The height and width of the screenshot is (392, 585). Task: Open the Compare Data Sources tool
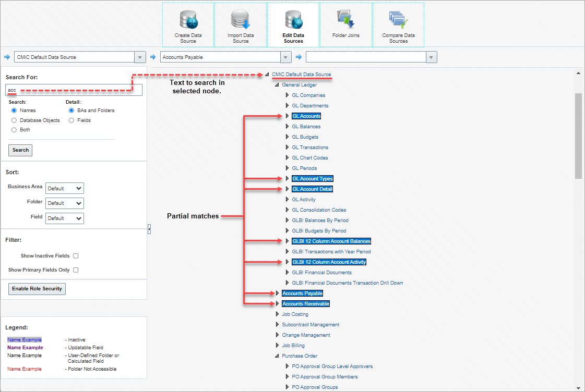399,25
